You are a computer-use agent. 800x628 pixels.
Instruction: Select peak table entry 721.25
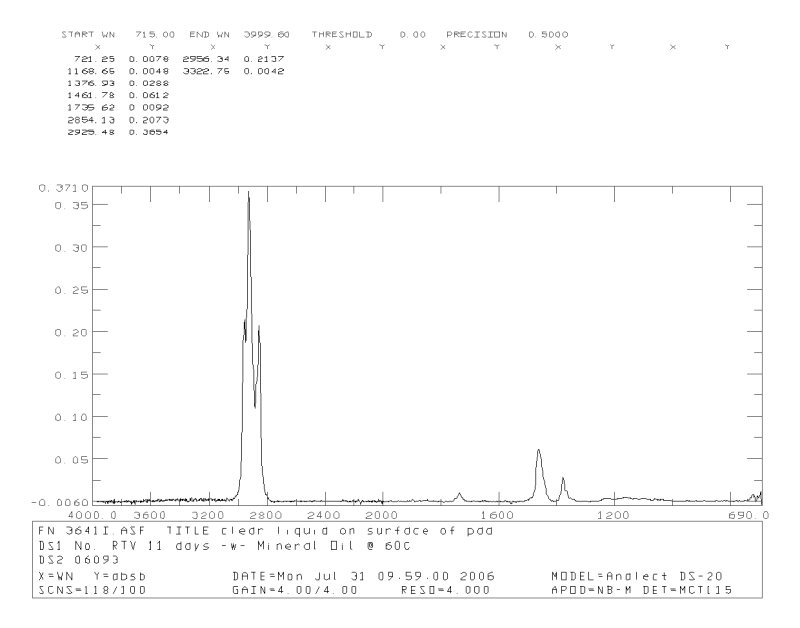(94, 59)
